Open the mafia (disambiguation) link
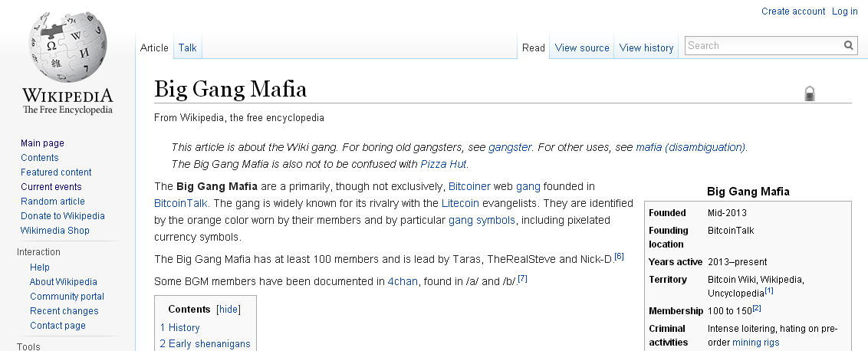The image size is (868, 351). click(690, 147)
